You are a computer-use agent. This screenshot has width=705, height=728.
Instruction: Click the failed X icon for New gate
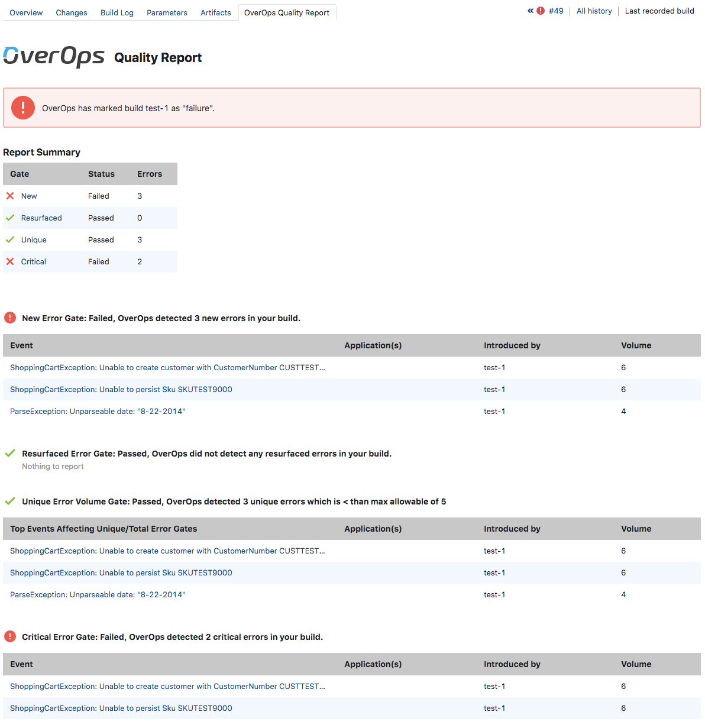click(10, 196)
